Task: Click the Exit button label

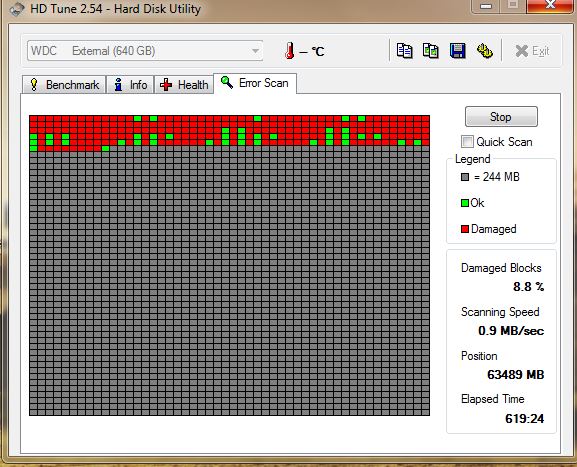Action: 540,51
